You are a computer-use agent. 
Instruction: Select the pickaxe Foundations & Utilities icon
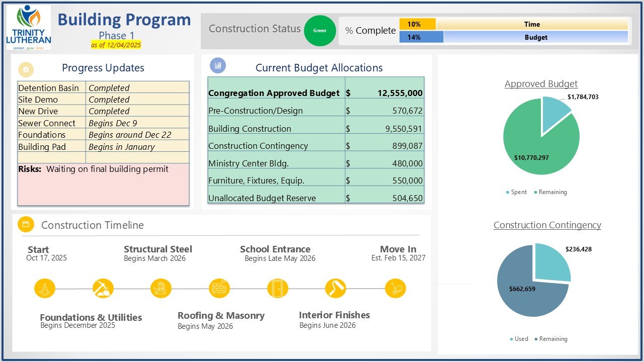(103, 288)
